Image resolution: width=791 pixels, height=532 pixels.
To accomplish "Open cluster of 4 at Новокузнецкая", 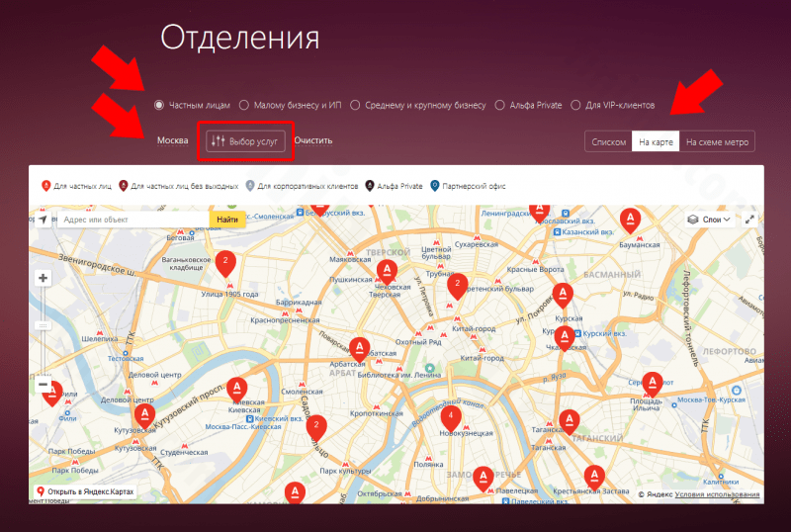I will pyautogui.click(x=451, y=418).
